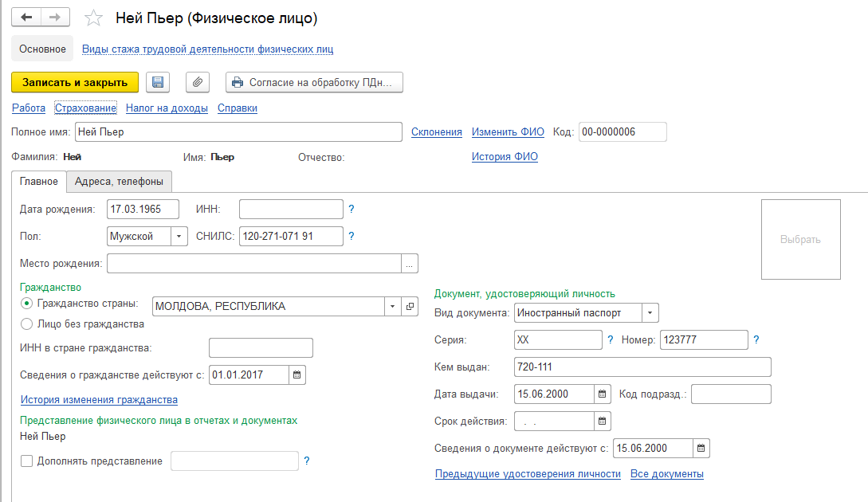868x502 pixels.
Task: Open the Вид документа dropdown list
Action: 650,313
